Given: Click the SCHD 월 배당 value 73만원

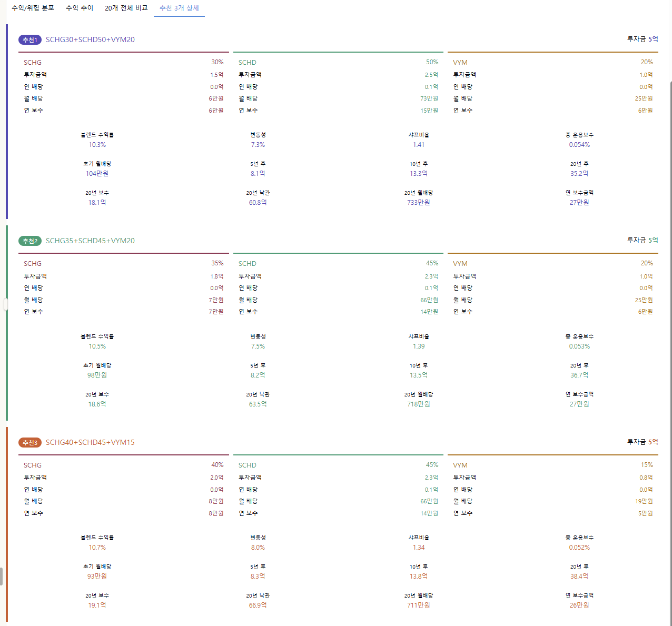Looking at the screenshot, I should pos(429,99).
